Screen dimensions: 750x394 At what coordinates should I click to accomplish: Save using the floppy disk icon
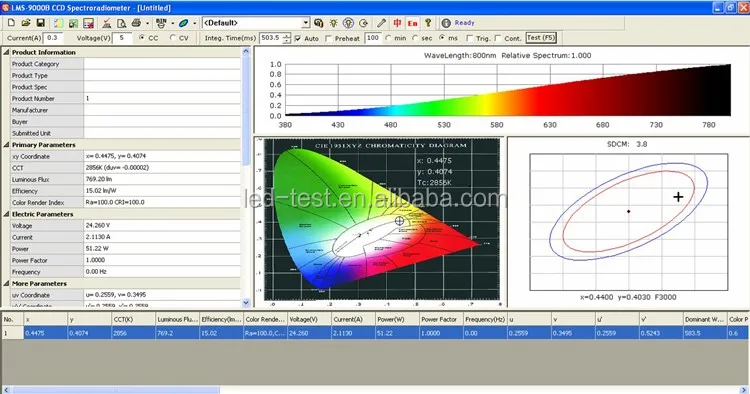tap(41, 23)
